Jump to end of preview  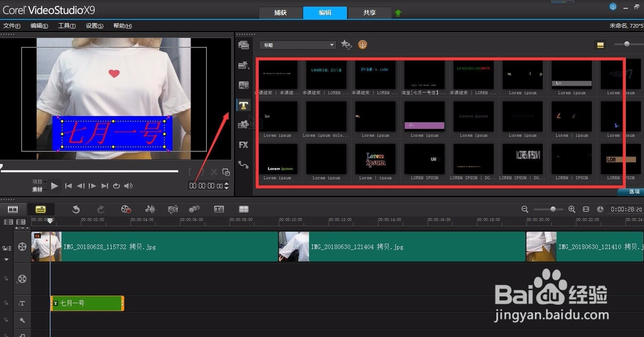pos(105,186)
